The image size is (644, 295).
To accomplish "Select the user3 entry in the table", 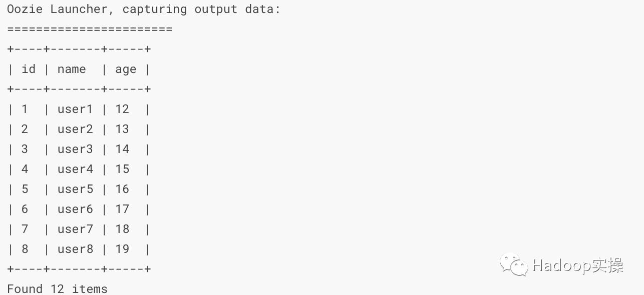I will pyautogui.click(x=75, y=149).
